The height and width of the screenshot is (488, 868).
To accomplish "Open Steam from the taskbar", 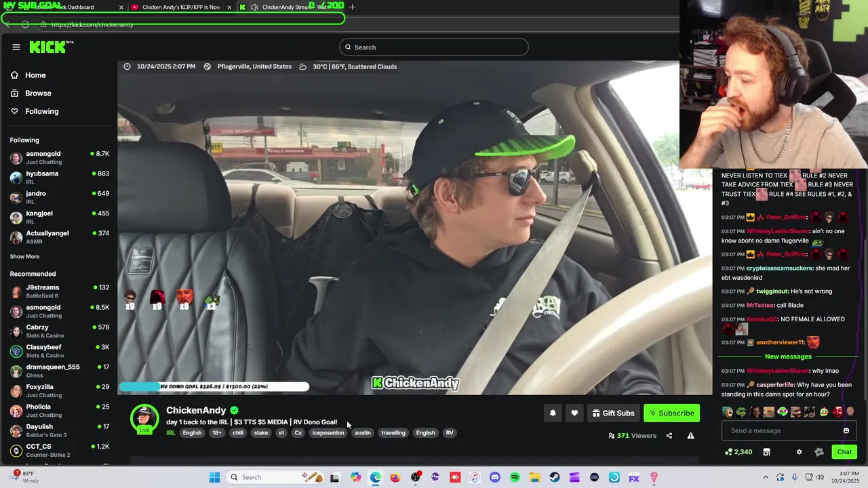I will coord(555,477).
